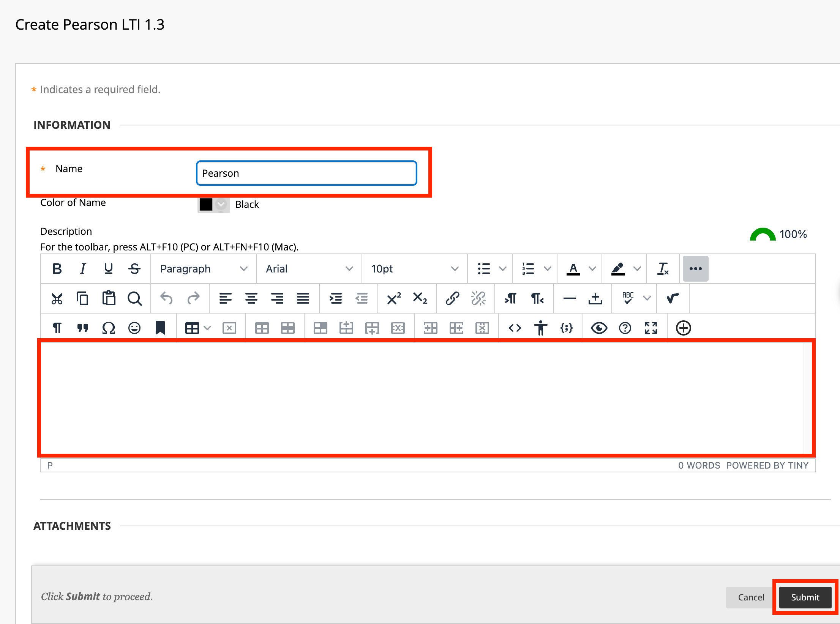The width and height of the screenshot is (840, 624).
Task: Remove link with broken chain icon
Action: pos(478,298)
